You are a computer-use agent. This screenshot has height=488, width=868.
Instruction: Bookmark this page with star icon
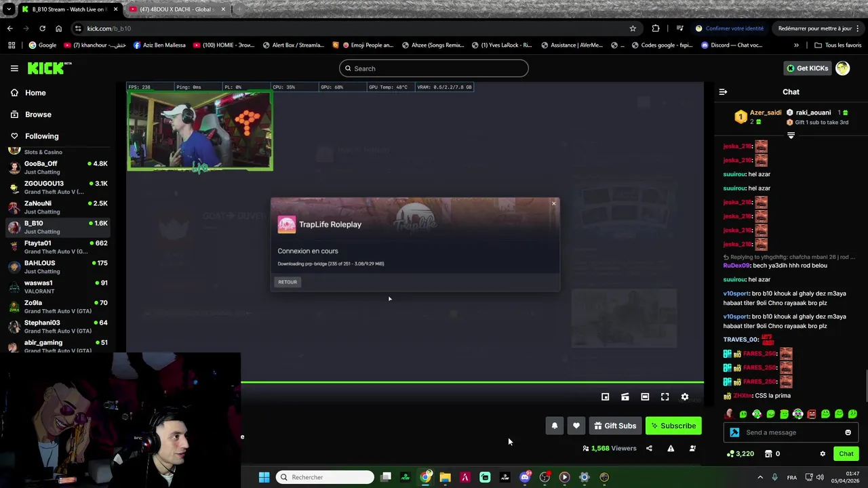(x=633, y=28)
